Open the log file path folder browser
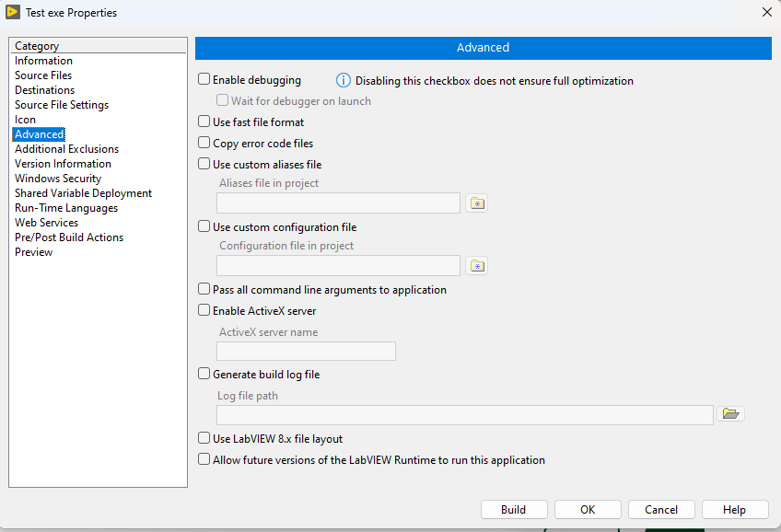 (x=731, y=414)
